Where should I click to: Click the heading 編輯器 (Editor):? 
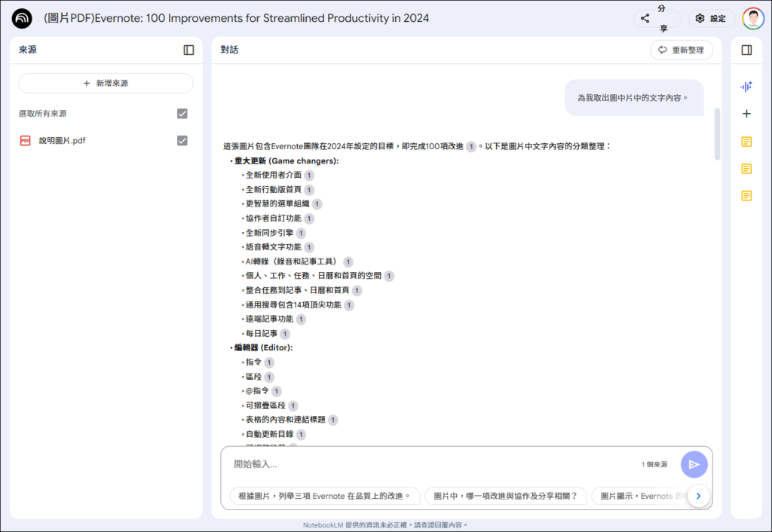(263, 347)
